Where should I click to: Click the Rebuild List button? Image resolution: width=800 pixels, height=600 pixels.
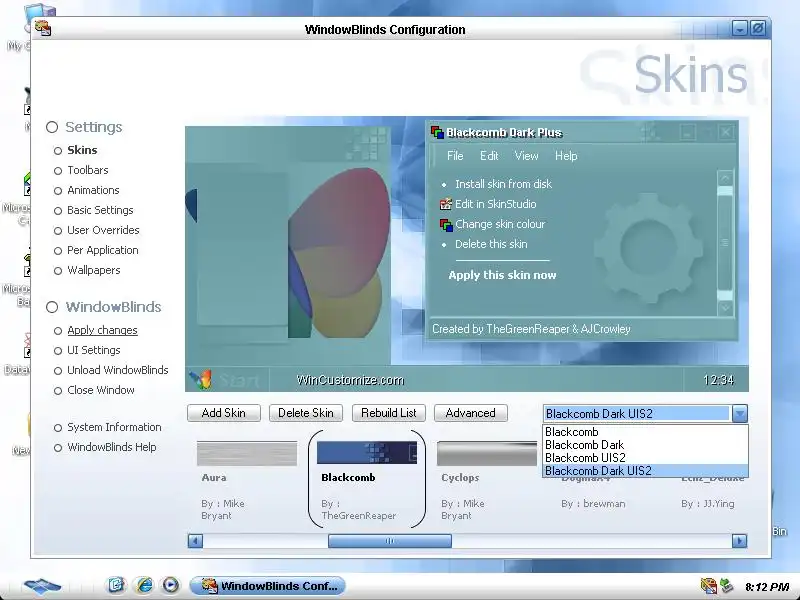point(388,413)
